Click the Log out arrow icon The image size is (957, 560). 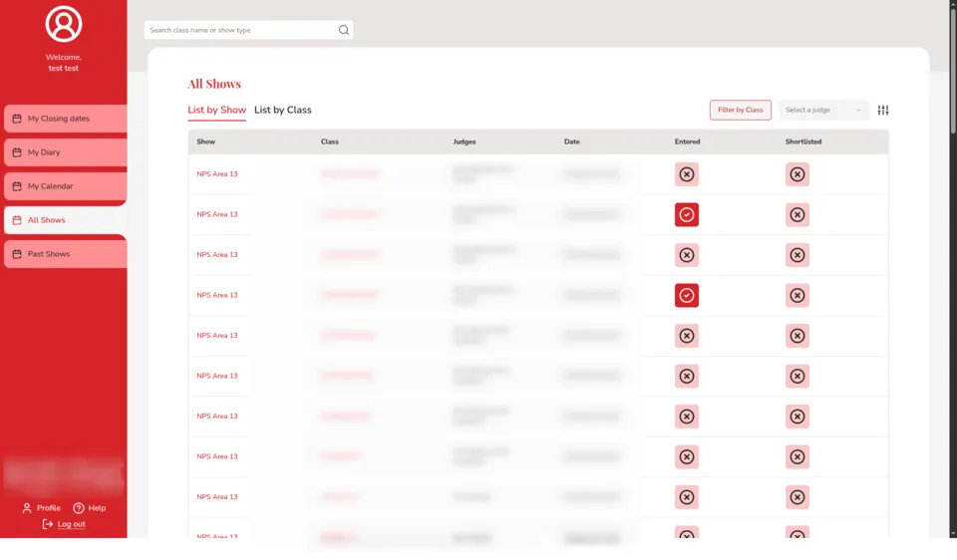(x=48, y=524)
